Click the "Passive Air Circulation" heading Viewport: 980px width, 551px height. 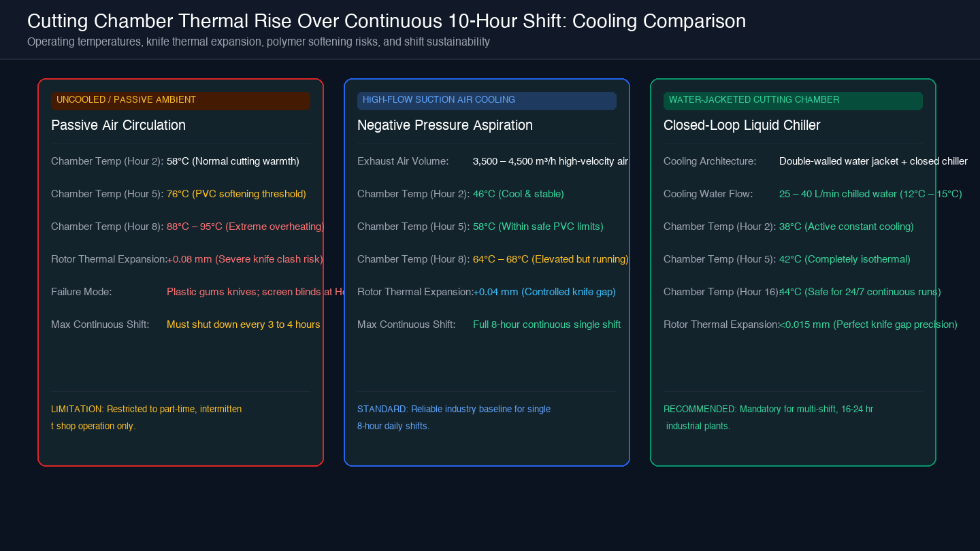click(x=118, y=125)
